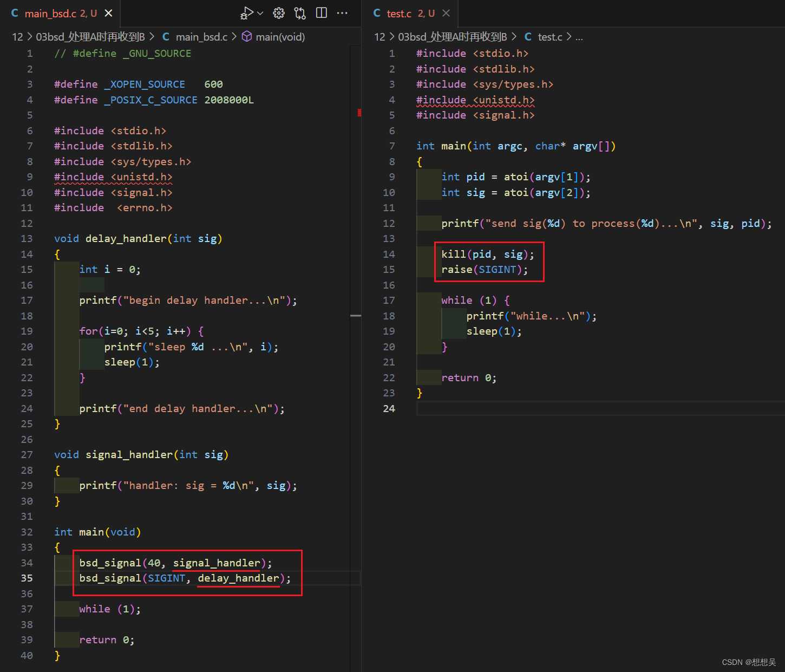Viewport: 785px width, 672px height.
Task: Click '#define _XOPEN_SOURCE 600' line
Action: click(x=139, y=84)
